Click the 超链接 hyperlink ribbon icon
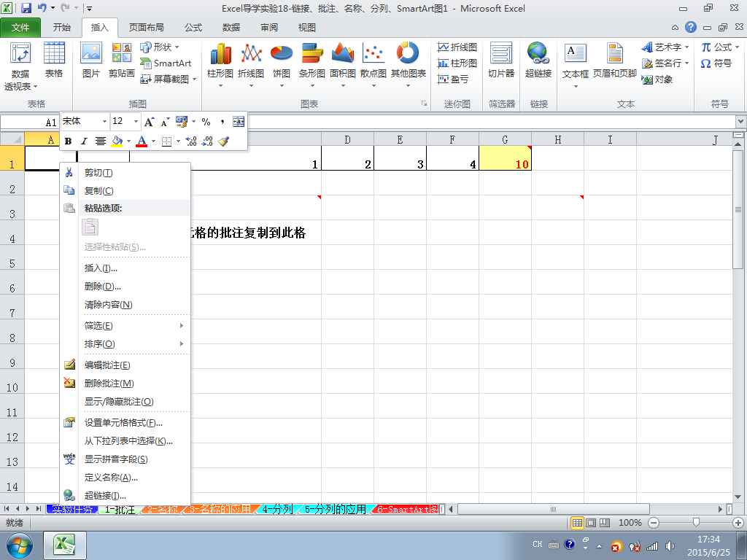 (x=538, y=60)
